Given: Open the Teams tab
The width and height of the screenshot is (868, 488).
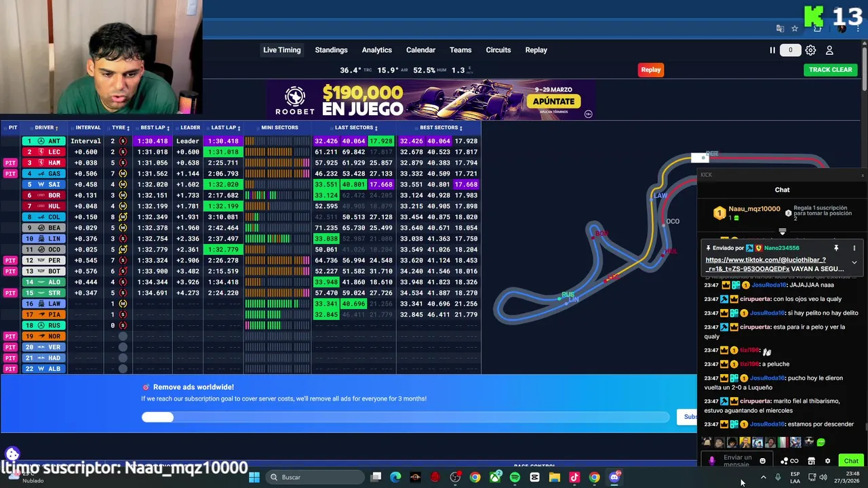Looking at the screenshot, I should click(x=460, y=50).
